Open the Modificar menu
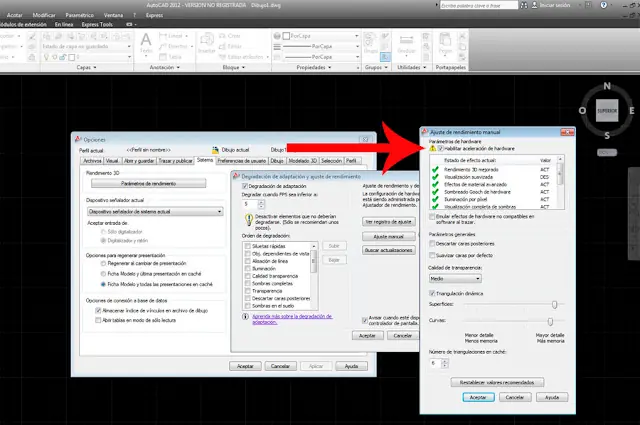This screenshot has height=425, width=640. pos(44,15)
